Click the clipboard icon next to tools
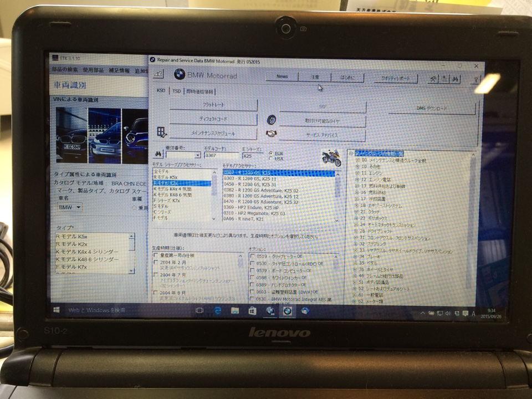The width and height of the screenshot is (532, 399). click(444, 79)
